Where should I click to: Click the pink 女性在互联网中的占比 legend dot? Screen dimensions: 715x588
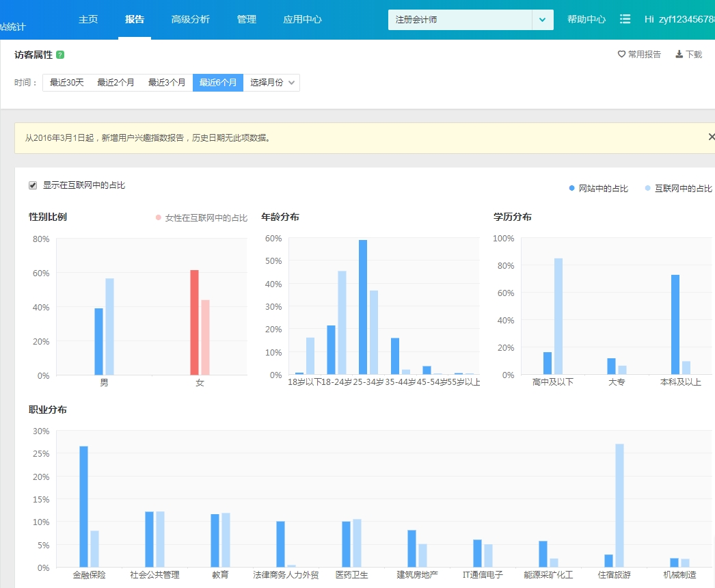[x=159, y=217]
